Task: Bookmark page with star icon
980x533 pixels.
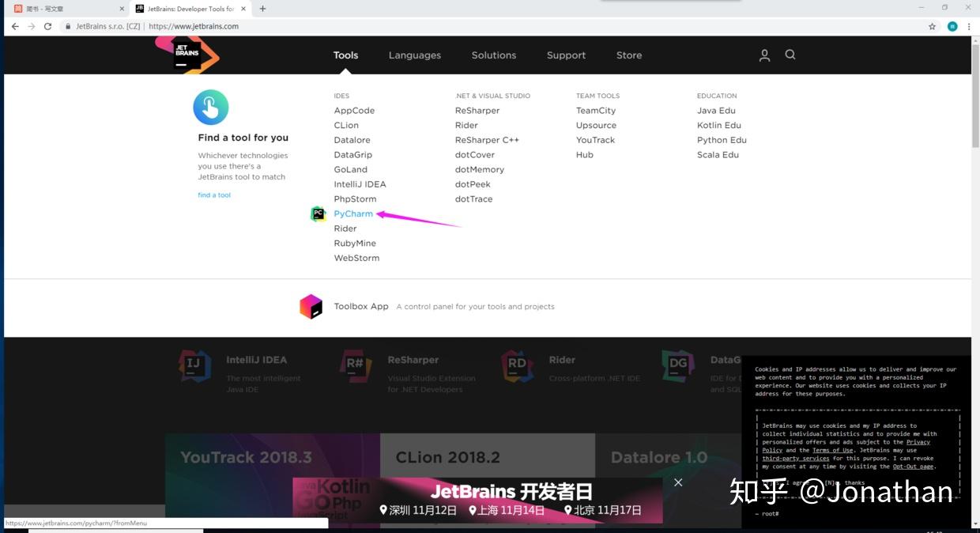Action: pos(933,26)
